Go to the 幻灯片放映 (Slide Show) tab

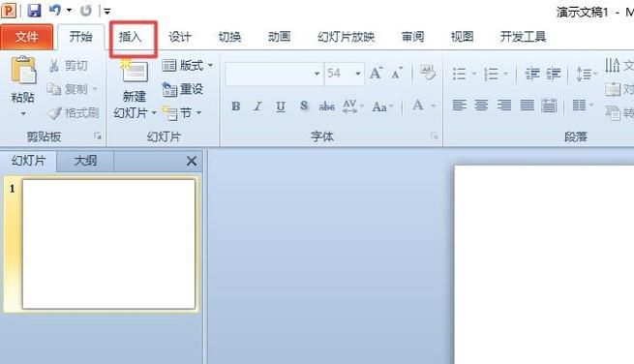347,37
